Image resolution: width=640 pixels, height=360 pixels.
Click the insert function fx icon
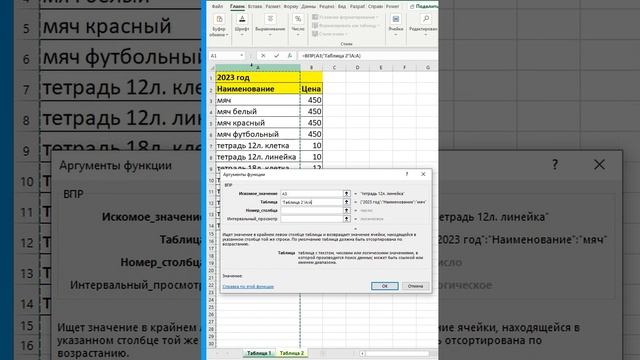pyautogui.click(x=290, y=56)
